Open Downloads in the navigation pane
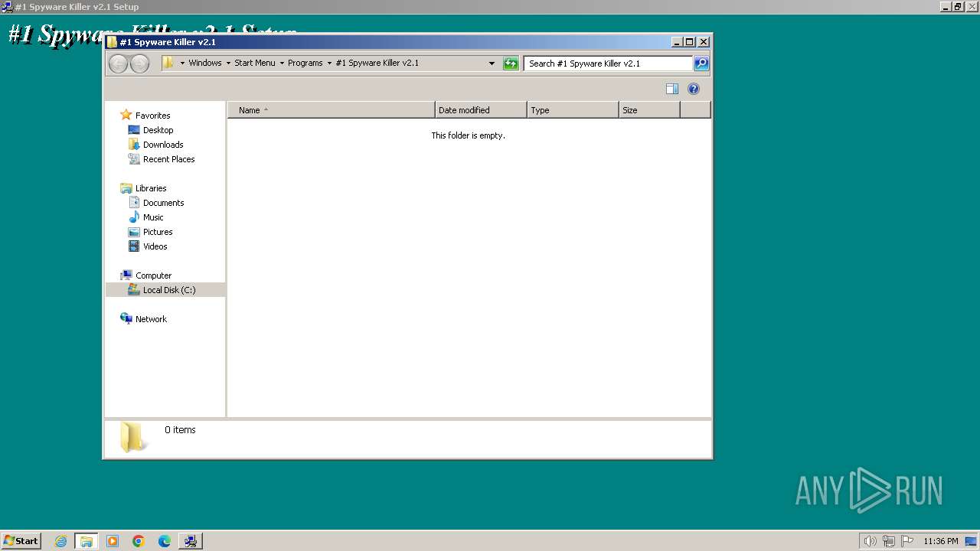 pyautogui.click(x=163, y=145)
